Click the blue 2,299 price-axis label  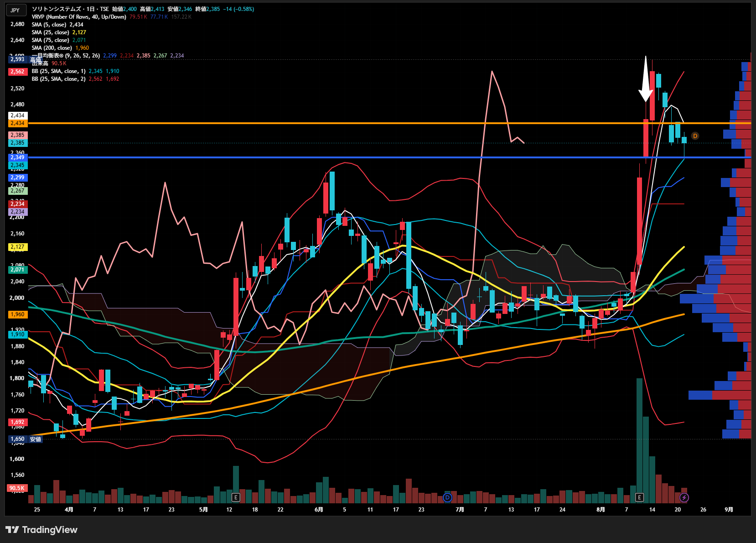(x=17, y=178)
